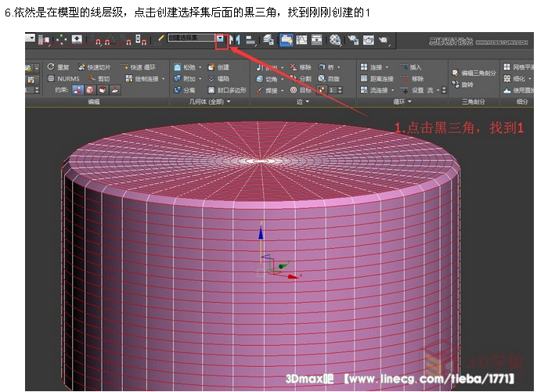Click the 细化 Tessellate tool
Viewport: 537px width, 392px height.
click(514, 79)
